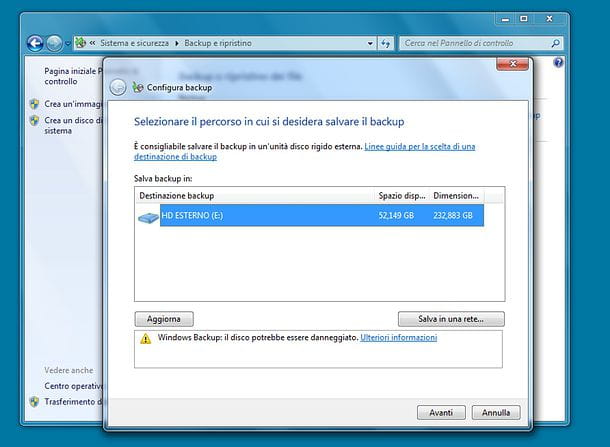Viewport: 610px width, 447px height.
Task: Click the shield icon next to Trasferimento dati
Action: pos(34,402)
